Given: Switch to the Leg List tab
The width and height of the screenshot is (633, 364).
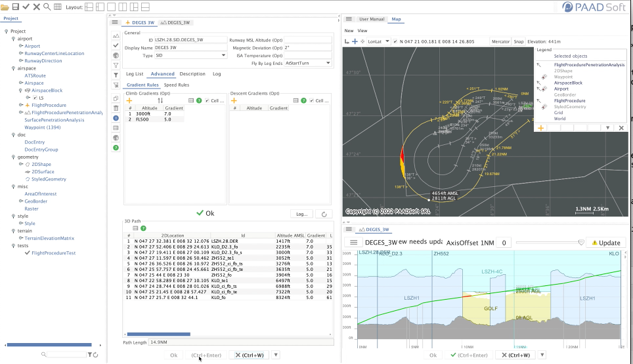Looking at the screenshot, I should coord(135,73).
